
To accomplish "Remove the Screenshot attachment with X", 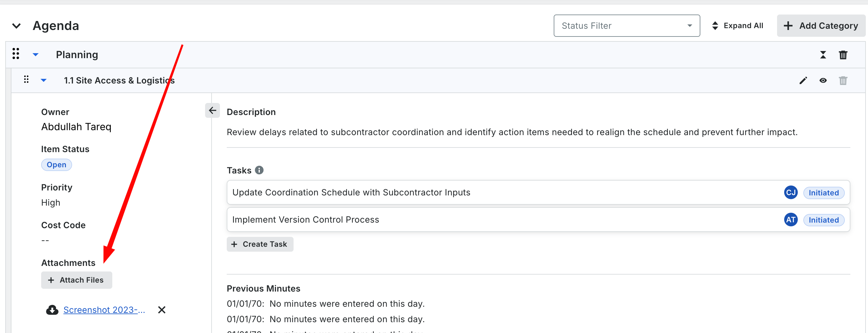I will [x=162, y=310].
